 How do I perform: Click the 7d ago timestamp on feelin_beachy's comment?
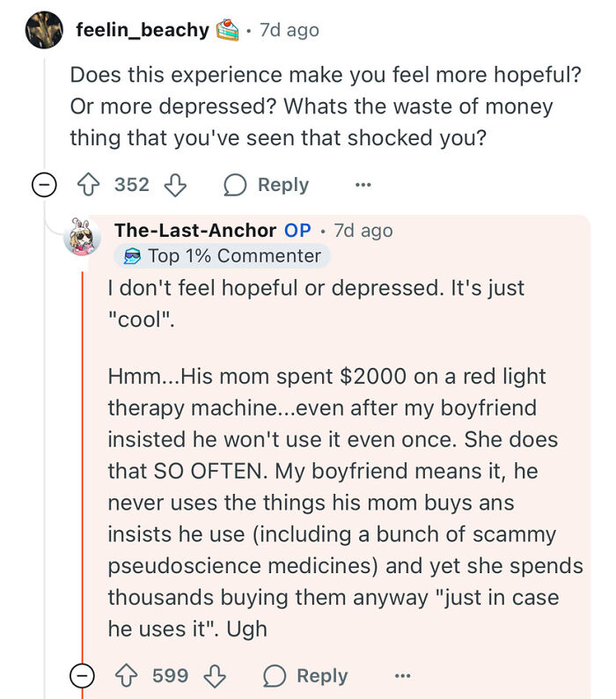[290, 30]
